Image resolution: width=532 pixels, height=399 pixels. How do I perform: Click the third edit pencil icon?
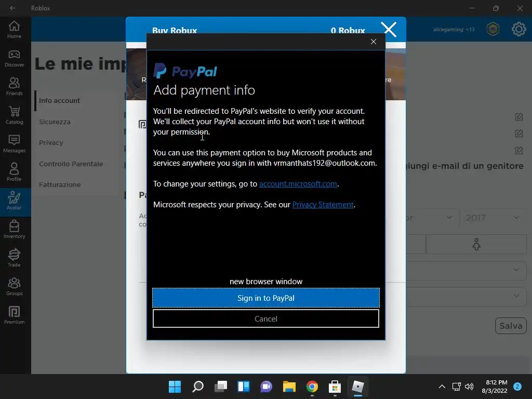click(x=519, y=150)
